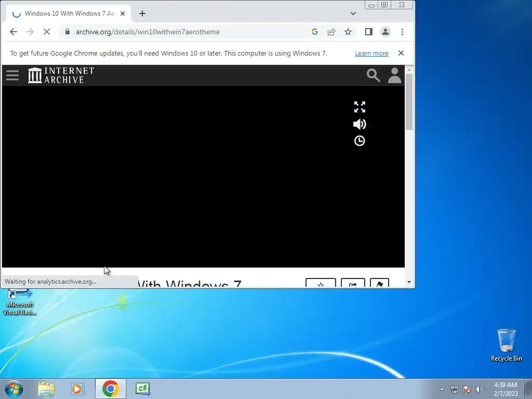Screen dimensions: 532x399
Task: Open the network tray icon
Action: [454, 389]
